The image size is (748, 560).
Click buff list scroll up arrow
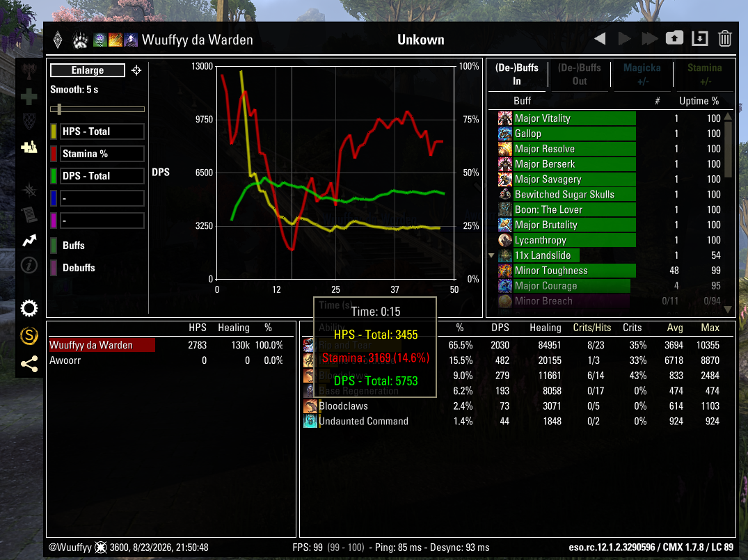(728, 116)
